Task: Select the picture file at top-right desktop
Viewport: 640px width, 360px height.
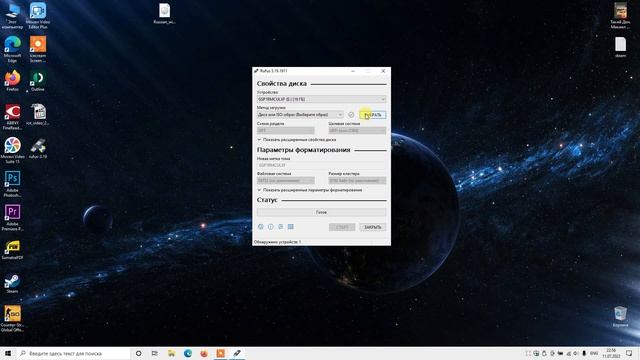Action: point(620,16)
